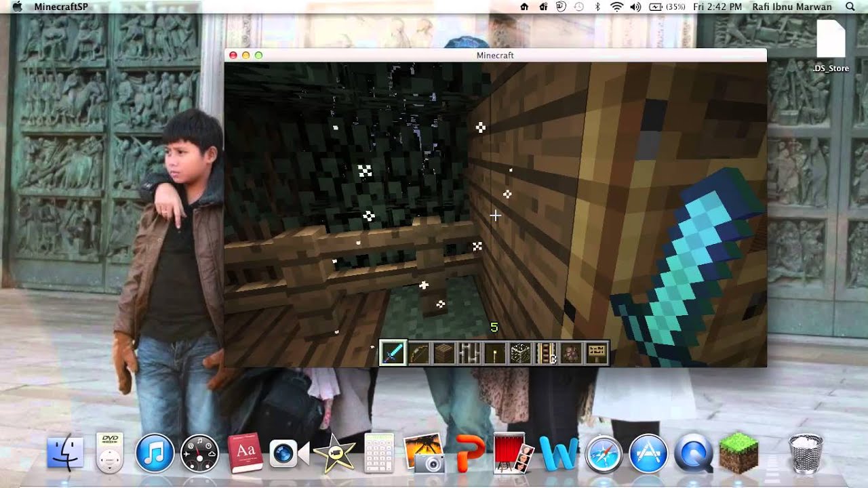Select the .DS_Store file on desktop
Screen dimensions: 868x488
(831, 46)
